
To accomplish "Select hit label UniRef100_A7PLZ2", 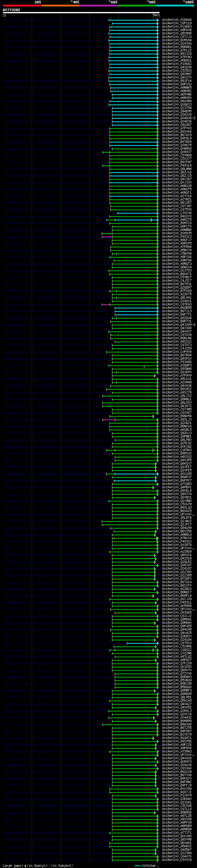I will tap(177, 50).
